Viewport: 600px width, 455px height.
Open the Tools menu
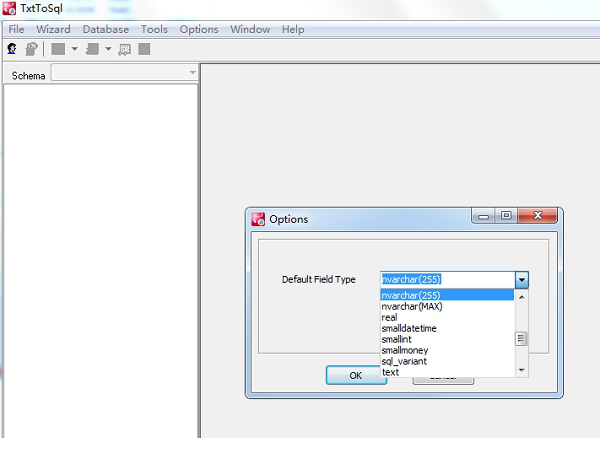(x=154, y=29)
